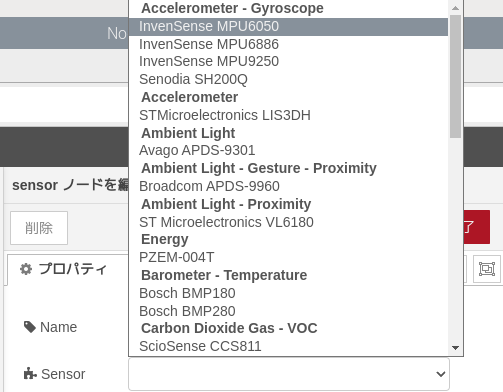Click the node appearance layout icon
Screen dimensions: 503x392
tap(487, 269)
